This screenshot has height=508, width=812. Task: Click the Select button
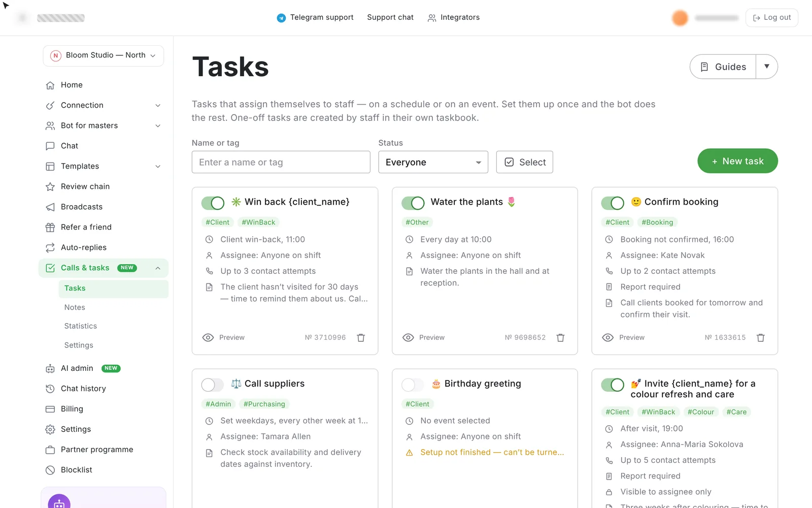point(525,162)
